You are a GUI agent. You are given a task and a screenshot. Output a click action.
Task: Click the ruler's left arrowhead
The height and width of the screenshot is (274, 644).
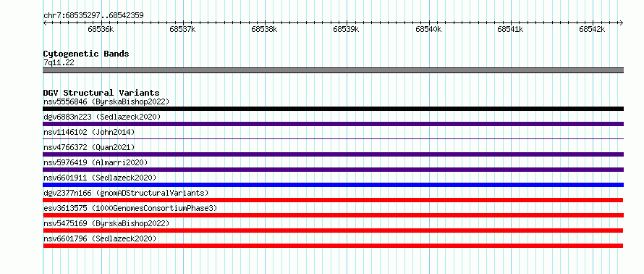(45, 23)
